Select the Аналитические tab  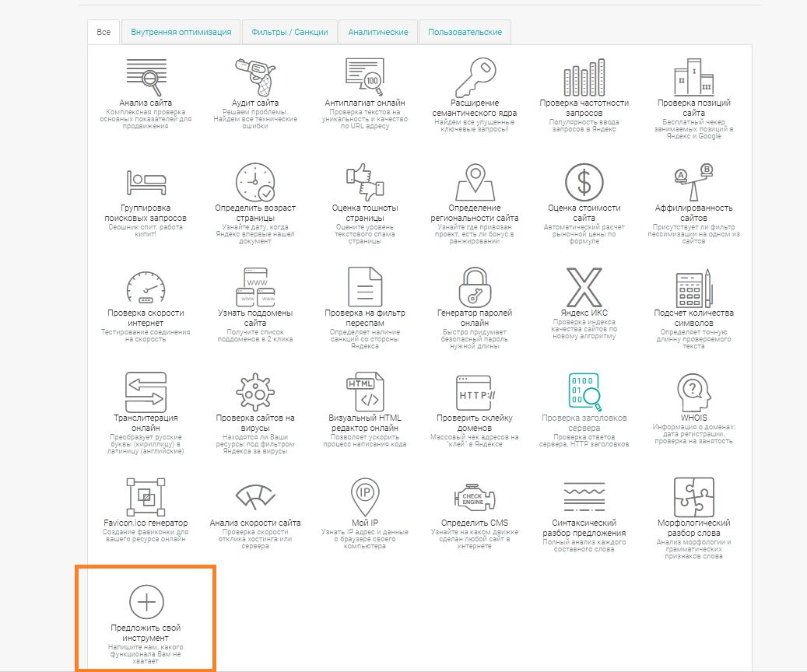378,33
